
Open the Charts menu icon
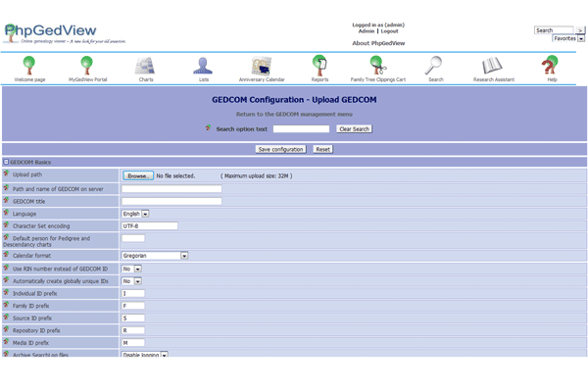tap(145, 66)
